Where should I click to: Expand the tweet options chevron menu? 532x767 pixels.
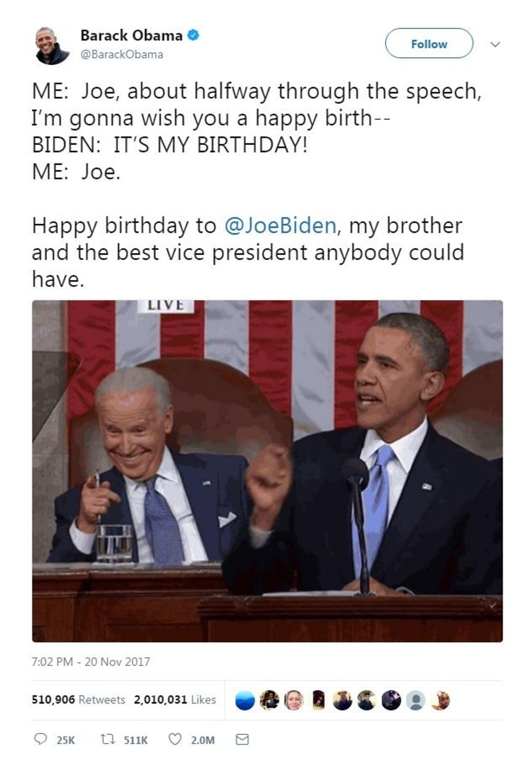click(495, 44)
